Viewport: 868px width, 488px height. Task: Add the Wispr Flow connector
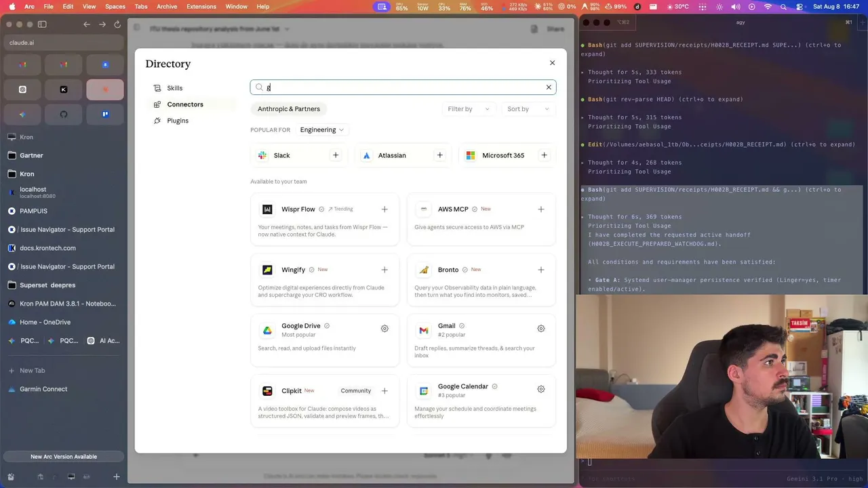[384, 209]
